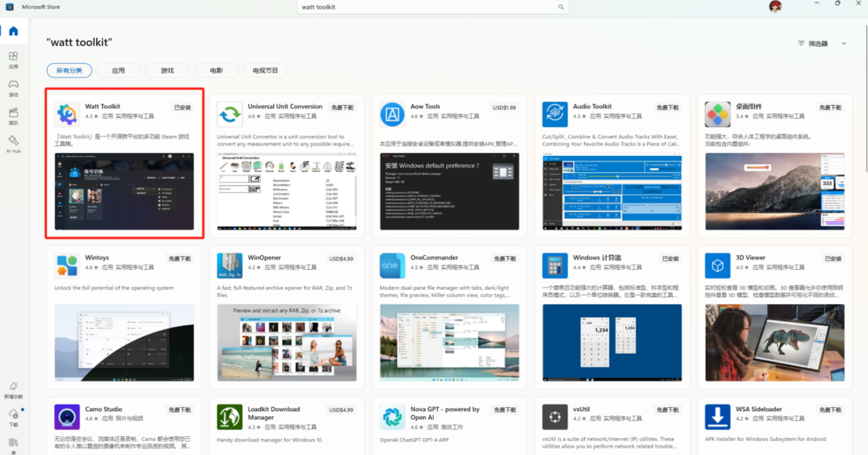Click 免费下载 for Camo Studio
Screen dimensions: 868x455
click(180, 410)
